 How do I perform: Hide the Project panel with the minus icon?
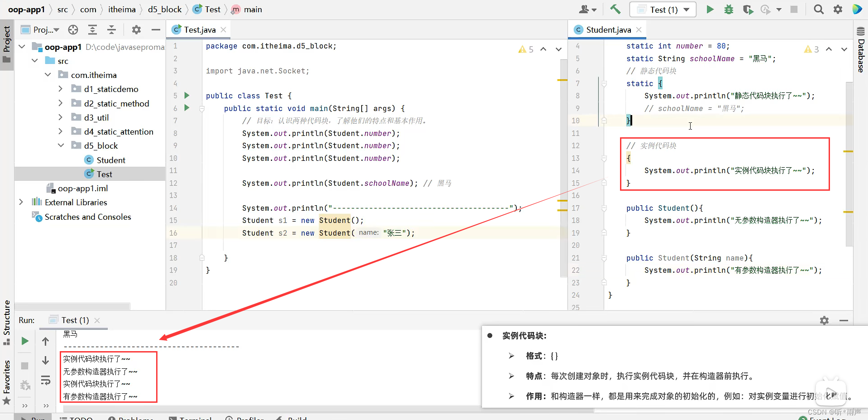(x=156, y=29)
